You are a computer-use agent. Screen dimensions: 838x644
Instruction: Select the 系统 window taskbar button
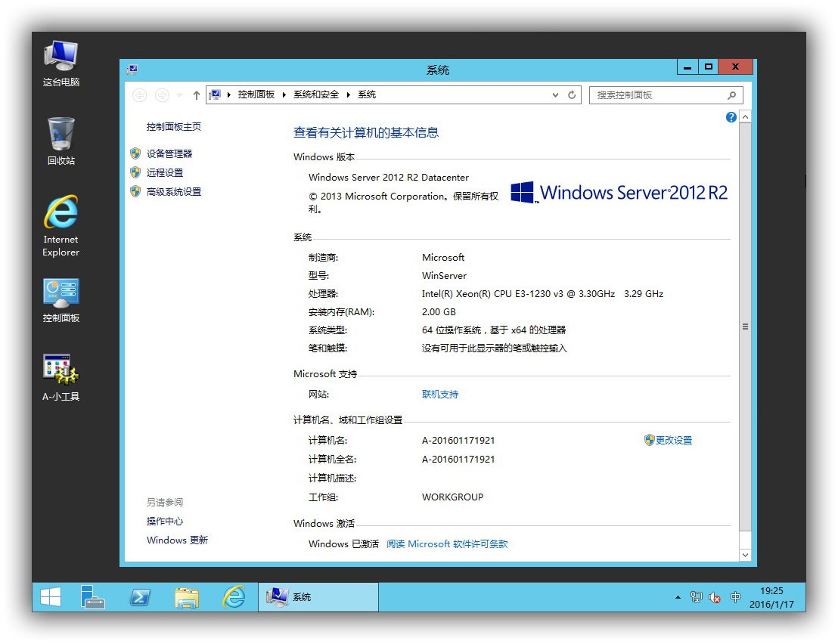coord(318,597)
